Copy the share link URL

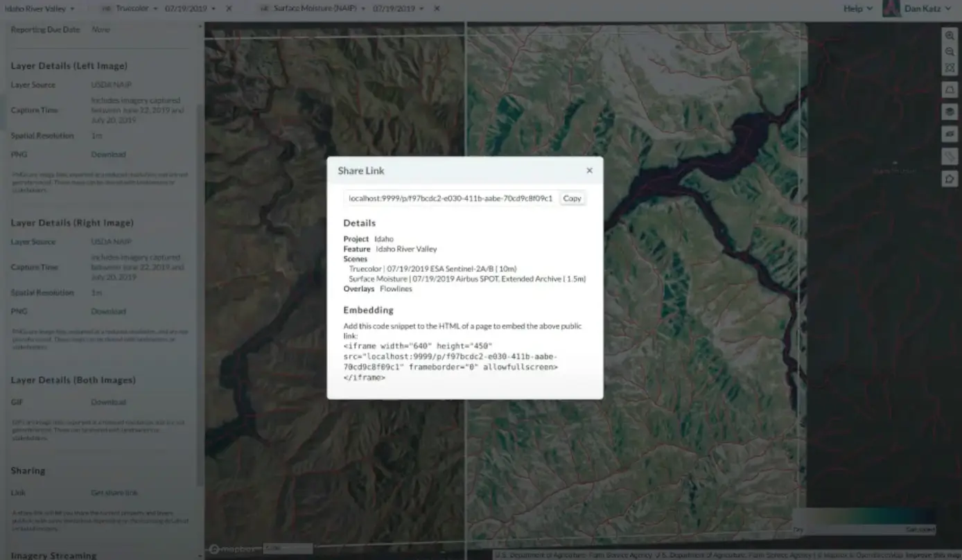572,198
